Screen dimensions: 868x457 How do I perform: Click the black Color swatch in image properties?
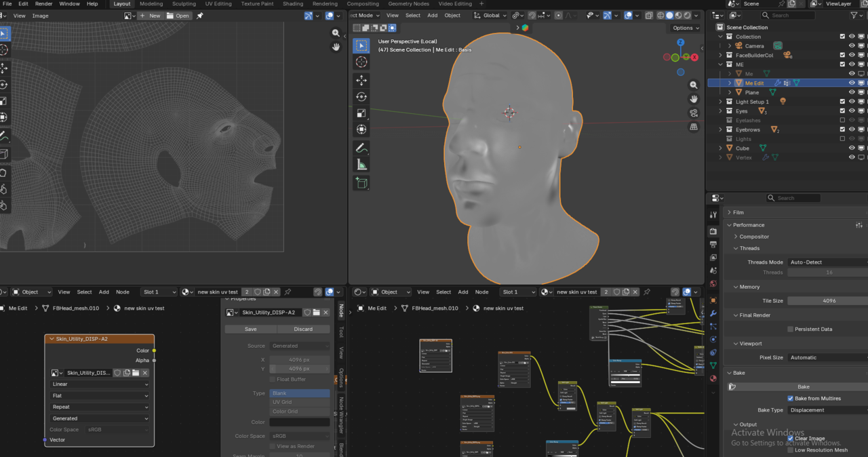(300, 422)
